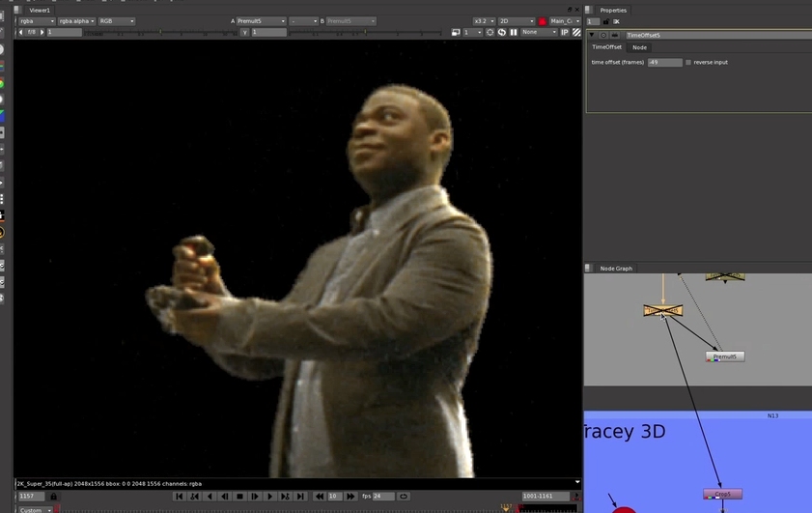
Task: Enable the reverse input checkbox
Action: coord(688,62)
